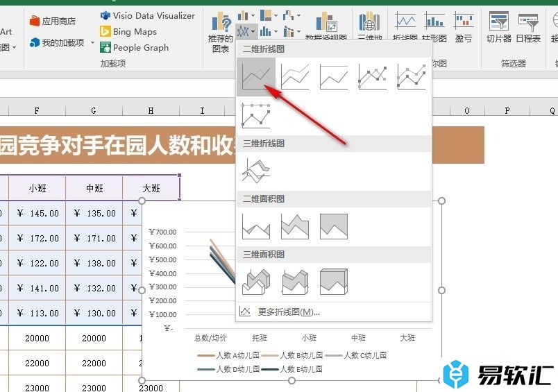Select column header H
The image size is (558, 392).
pos(151,110)
